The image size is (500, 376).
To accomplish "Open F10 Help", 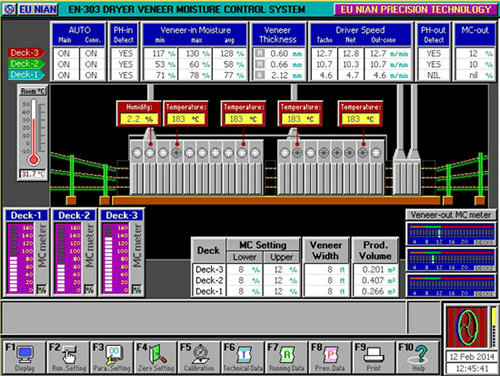I will click(418, 357).
